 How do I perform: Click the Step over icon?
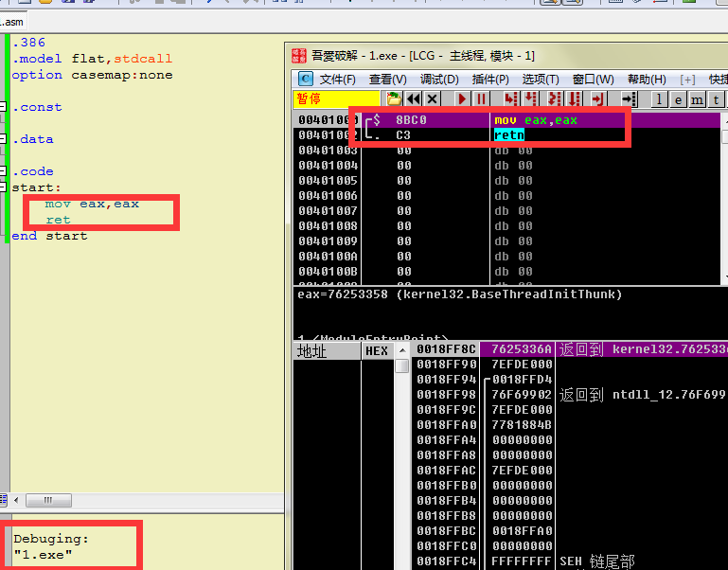coord(530,99)
